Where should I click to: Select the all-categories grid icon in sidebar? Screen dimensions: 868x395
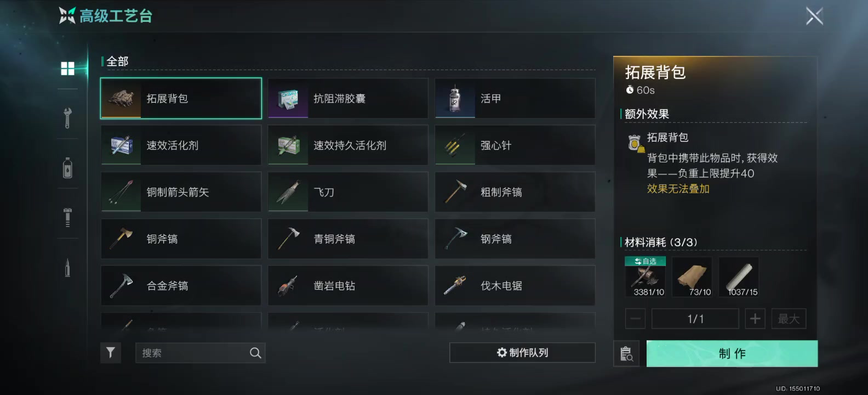coord(67,69)
